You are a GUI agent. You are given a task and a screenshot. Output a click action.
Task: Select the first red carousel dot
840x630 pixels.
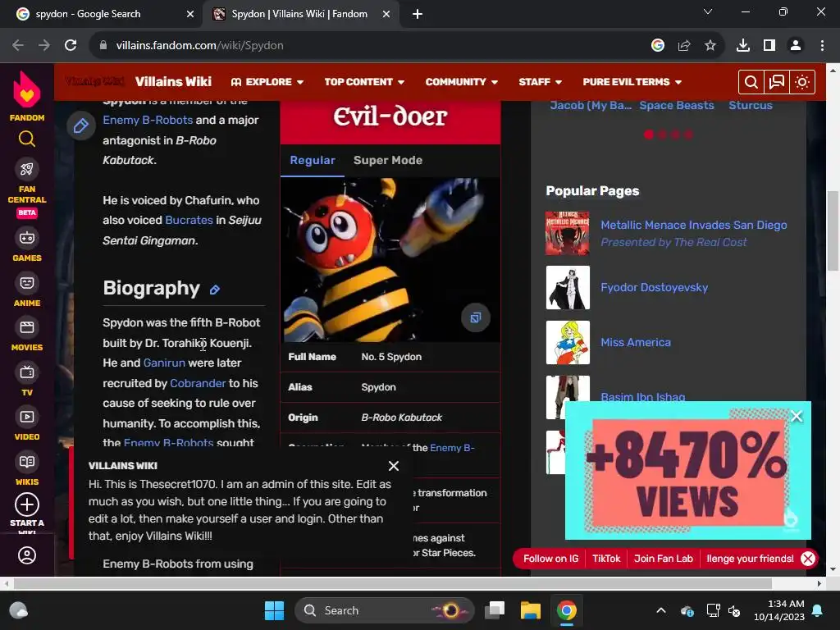[x=649, y=135]
